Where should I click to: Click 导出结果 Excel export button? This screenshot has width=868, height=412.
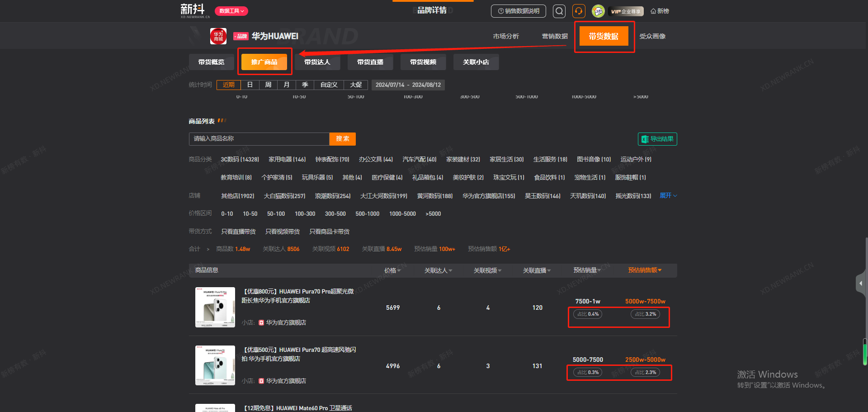[657, 139]
